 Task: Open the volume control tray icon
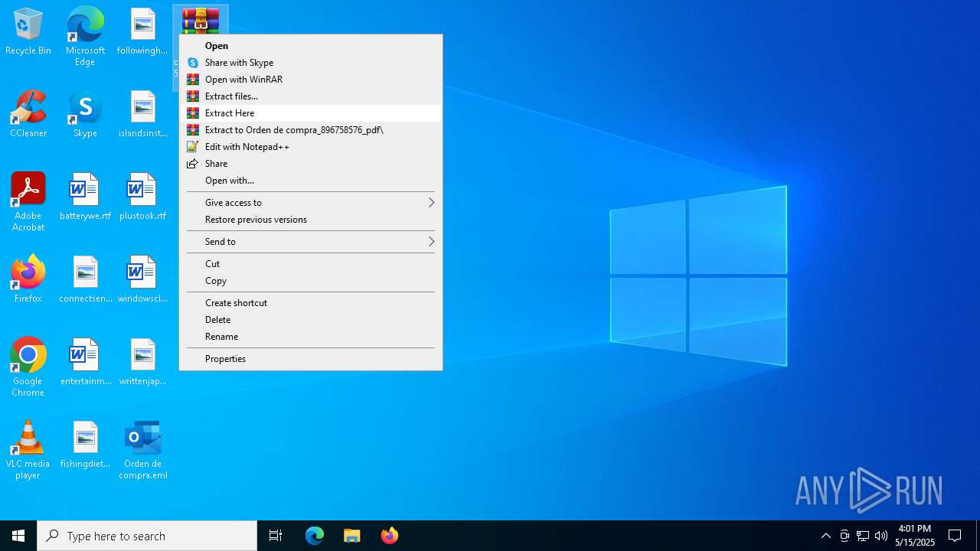[881, 536]
